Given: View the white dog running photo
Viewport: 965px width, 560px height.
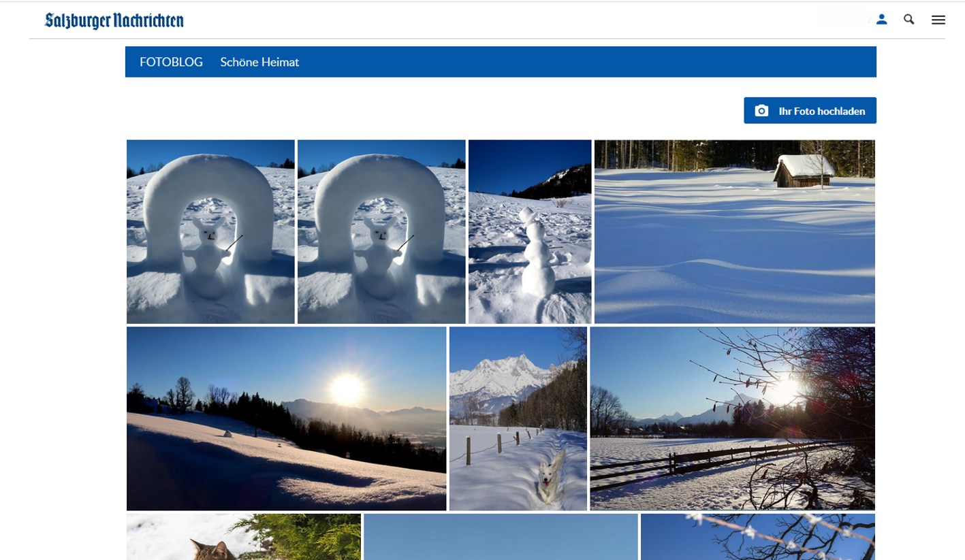Looking at the screenshot, I should click(x=518, y=418).
